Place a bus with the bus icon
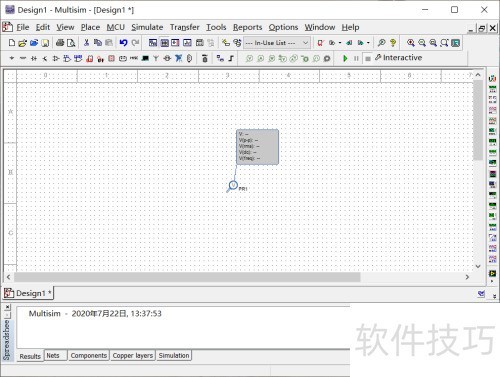 click(x=231, y=58)
